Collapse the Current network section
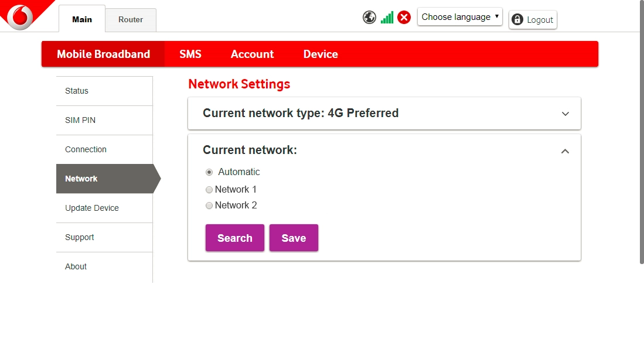Screen dimensions: 644x356 click(x=565, y=151)
